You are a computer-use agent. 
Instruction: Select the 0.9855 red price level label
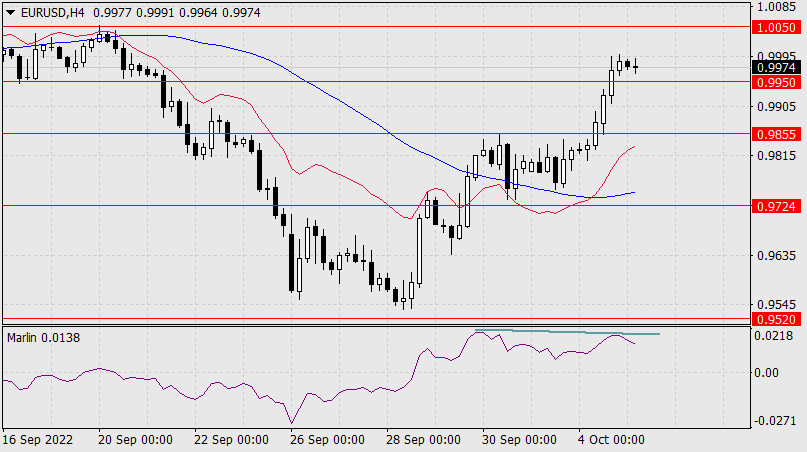777,134
